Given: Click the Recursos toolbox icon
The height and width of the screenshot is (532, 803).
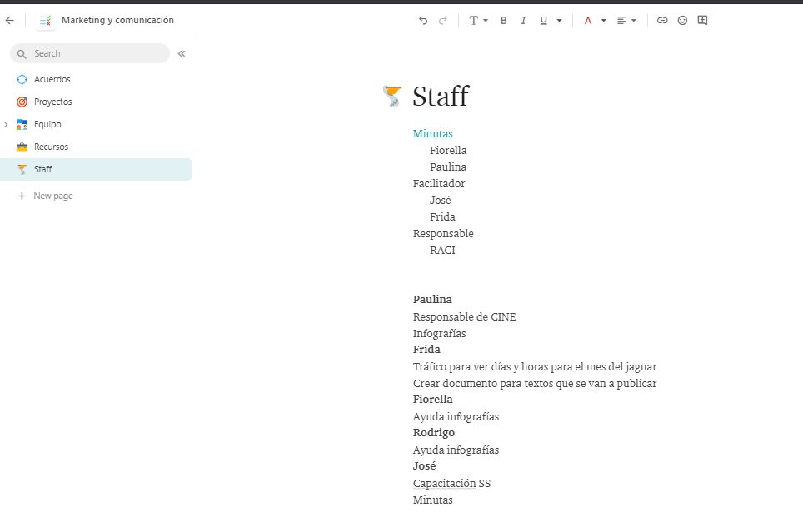Looking at the screenshot, I should click(x=22, y=147).
